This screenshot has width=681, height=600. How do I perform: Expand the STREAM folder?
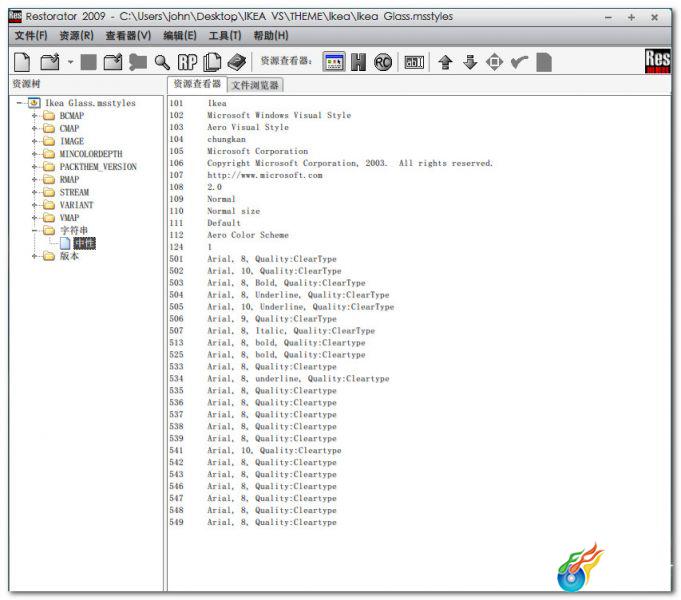pyautogui.click(x=34, y=192)
